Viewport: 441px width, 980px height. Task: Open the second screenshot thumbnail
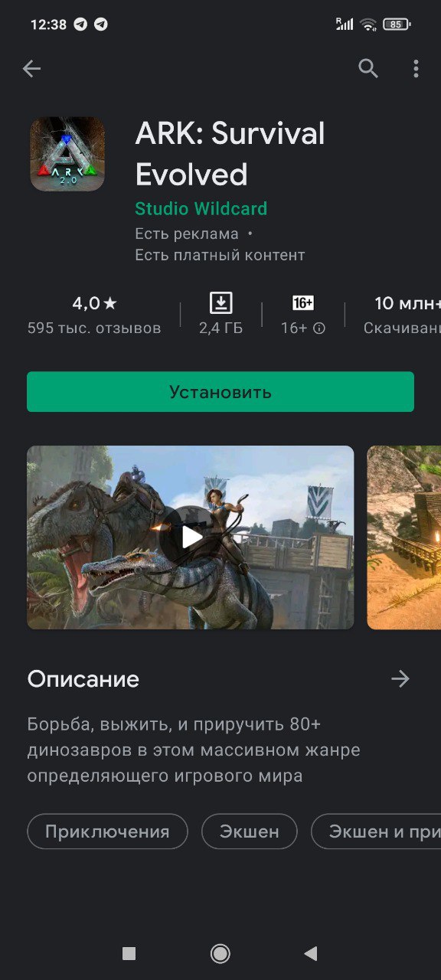404,537
